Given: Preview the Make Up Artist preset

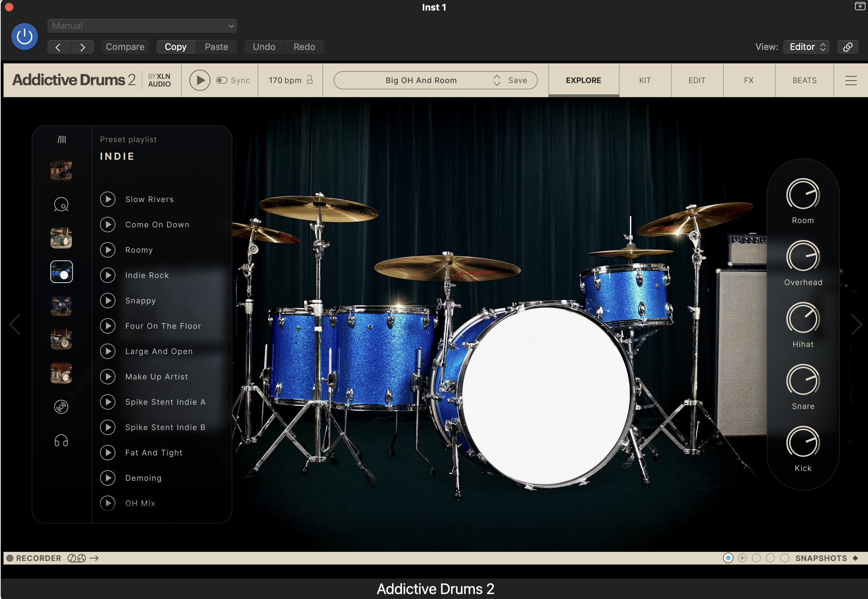Looking at the screenshot, I should (x=108, y=377).
